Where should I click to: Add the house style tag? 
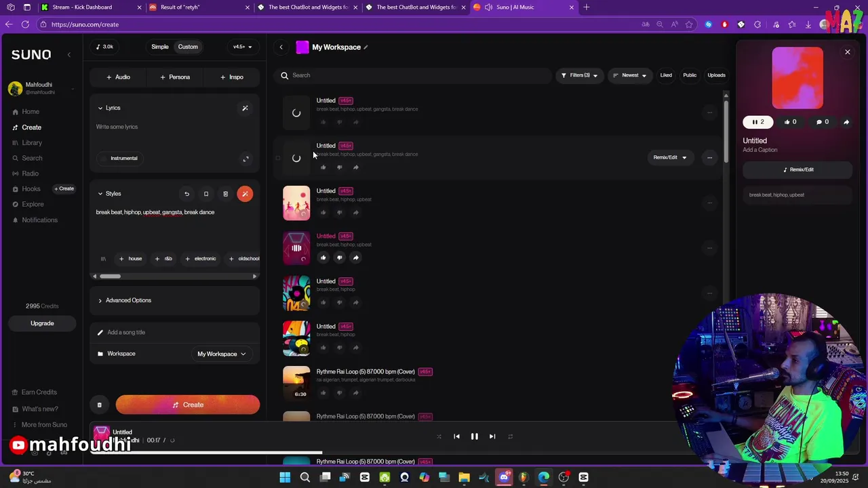(130, 258)
